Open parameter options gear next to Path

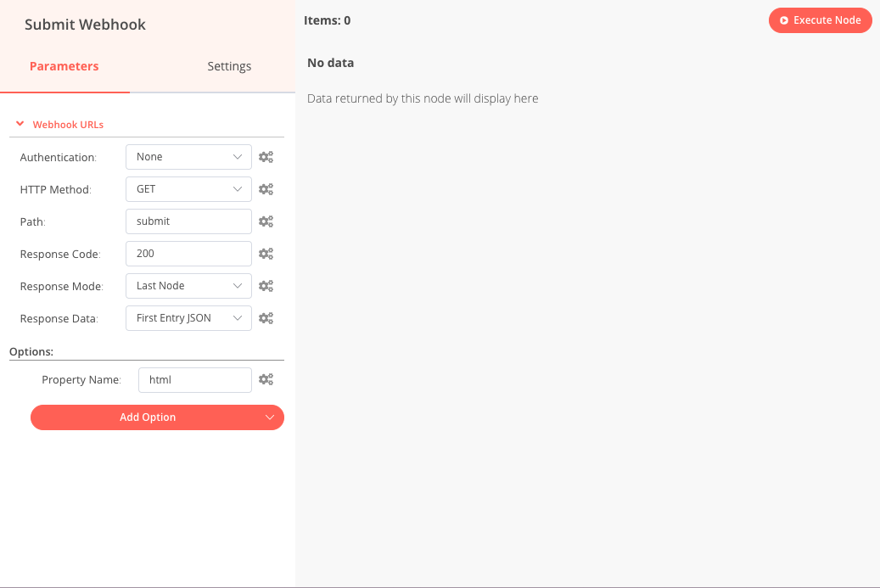click(x=266, y=221)
